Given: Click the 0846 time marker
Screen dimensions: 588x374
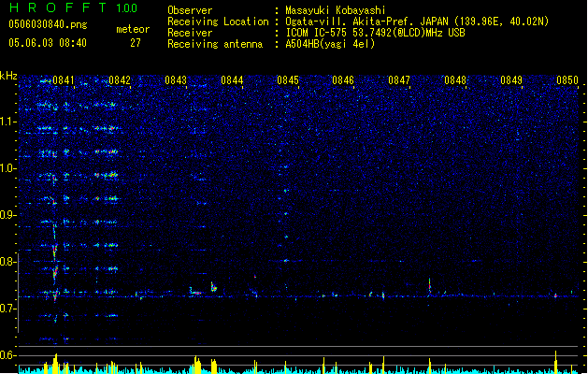Looking at the screenshot, I should click(x=343, y=80).
